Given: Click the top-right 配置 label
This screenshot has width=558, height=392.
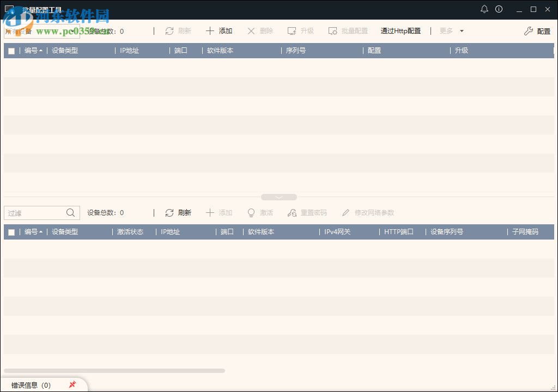Looking at the screenshot, I should point(544,31).
